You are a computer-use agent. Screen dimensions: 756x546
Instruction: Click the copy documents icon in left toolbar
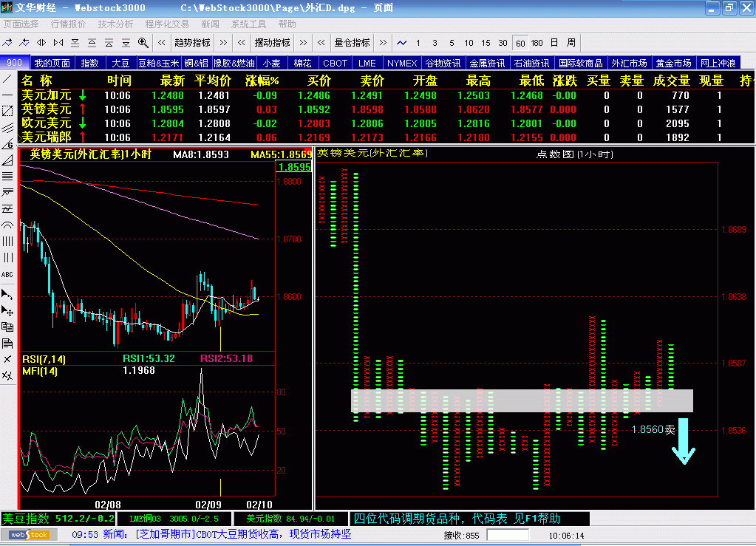[x=7, y=327]
